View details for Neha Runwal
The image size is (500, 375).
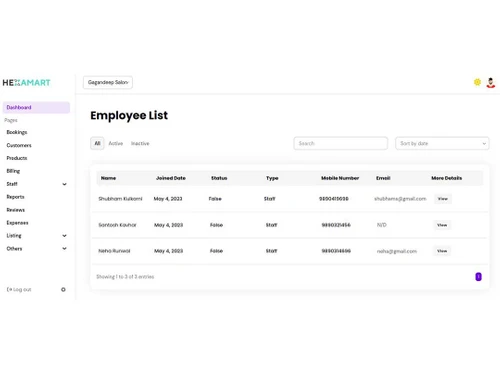(x=442, y=251)
